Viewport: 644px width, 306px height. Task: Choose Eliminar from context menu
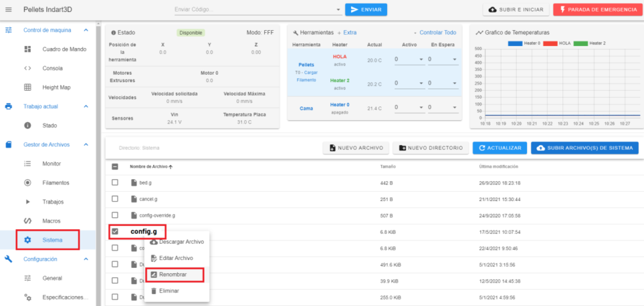click(177, 291)
